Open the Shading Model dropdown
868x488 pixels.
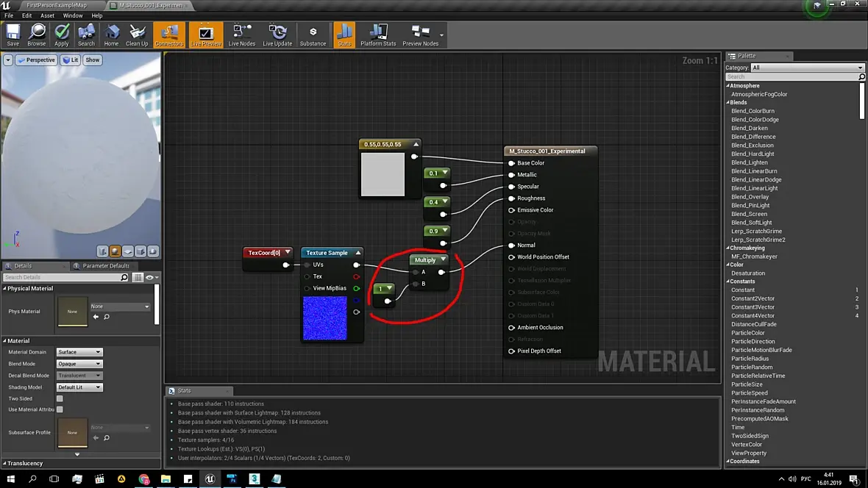tap(79, 387)
